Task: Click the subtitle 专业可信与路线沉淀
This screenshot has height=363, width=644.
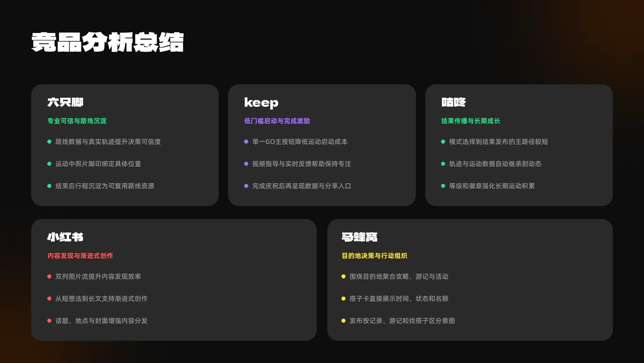Action: click(77, 121)
